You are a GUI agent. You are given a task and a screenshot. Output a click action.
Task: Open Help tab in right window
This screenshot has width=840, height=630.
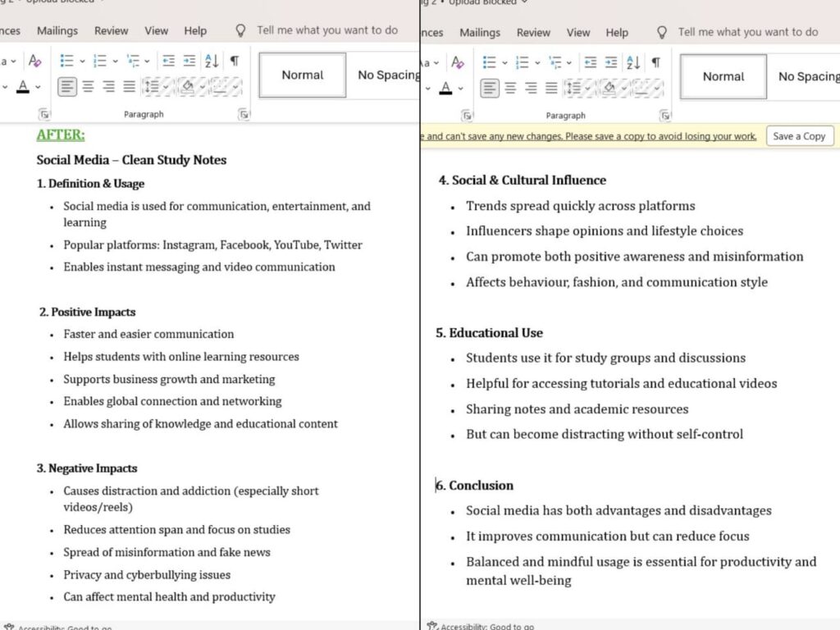[x=617, y=32]
